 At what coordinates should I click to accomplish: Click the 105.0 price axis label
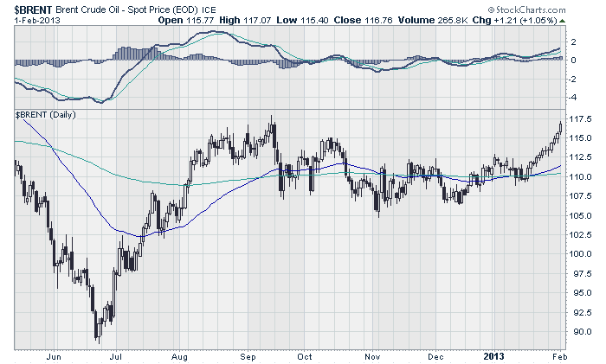(581, 215)
